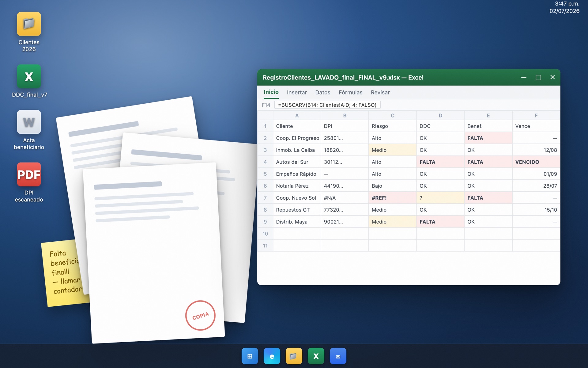Click the BUSCARV formula bar
588x368 pixels.
pos(327,105)
